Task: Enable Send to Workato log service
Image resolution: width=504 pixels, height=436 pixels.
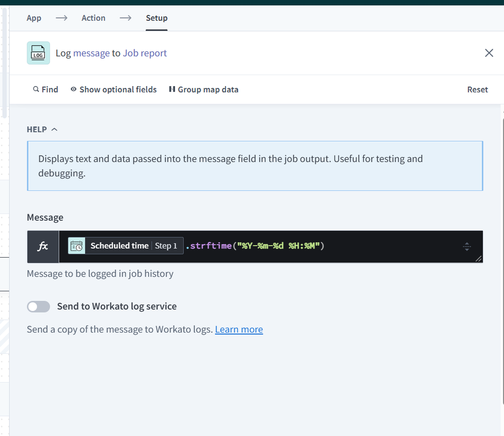Action: pos(38,306)
